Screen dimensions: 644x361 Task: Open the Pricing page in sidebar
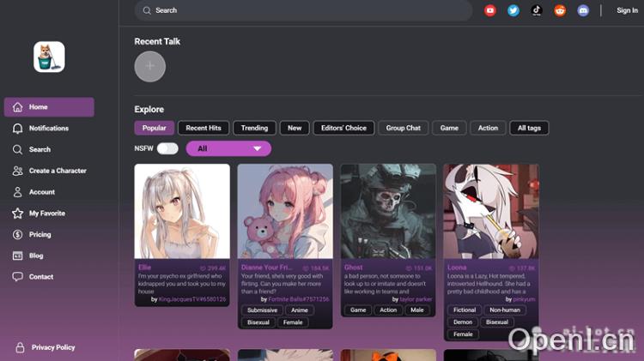pos(39,234)
